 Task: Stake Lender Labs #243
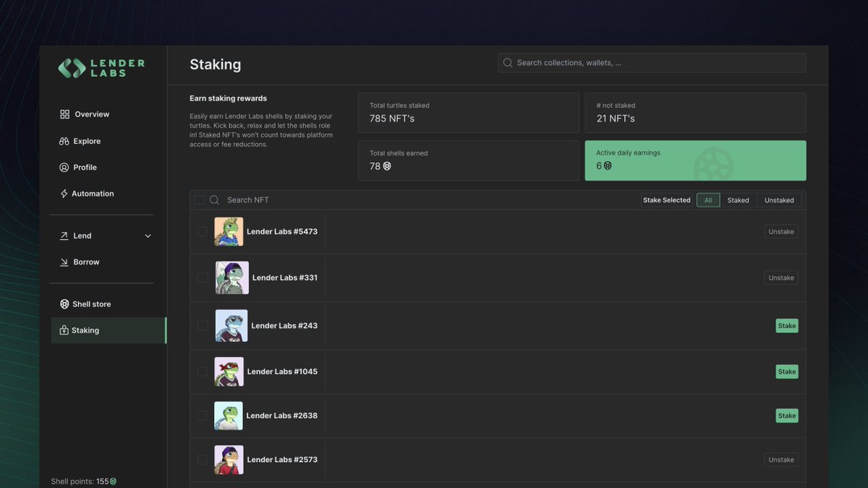coord(787,325)
